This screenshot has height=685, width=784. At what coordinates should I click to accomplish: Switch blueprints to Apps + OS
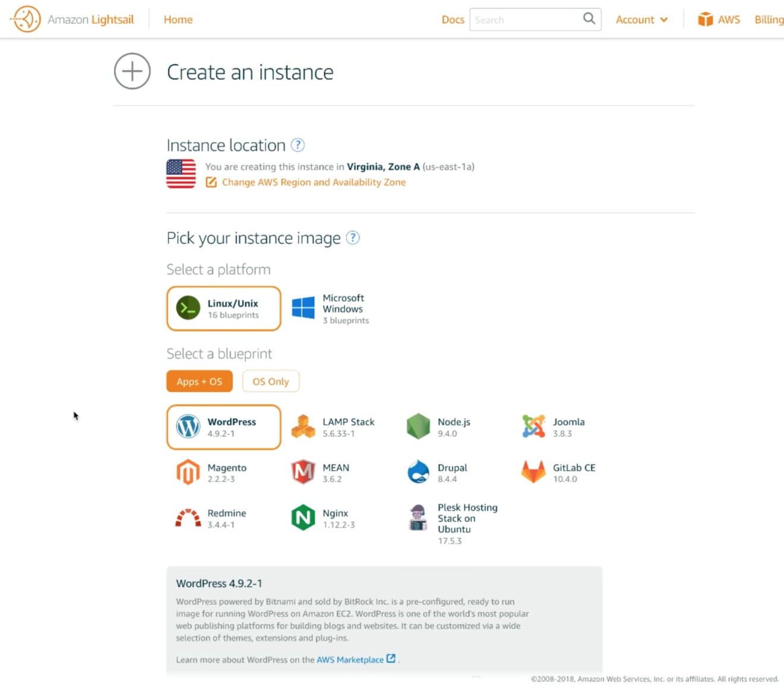[200, 381]
